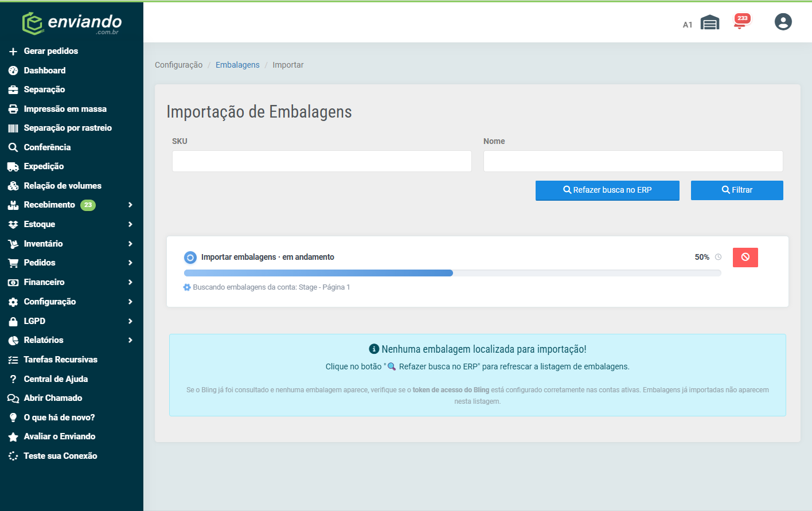Click the warehouse icon in header
This screenshot has height=511, width=812.
[x=710, y=22]
